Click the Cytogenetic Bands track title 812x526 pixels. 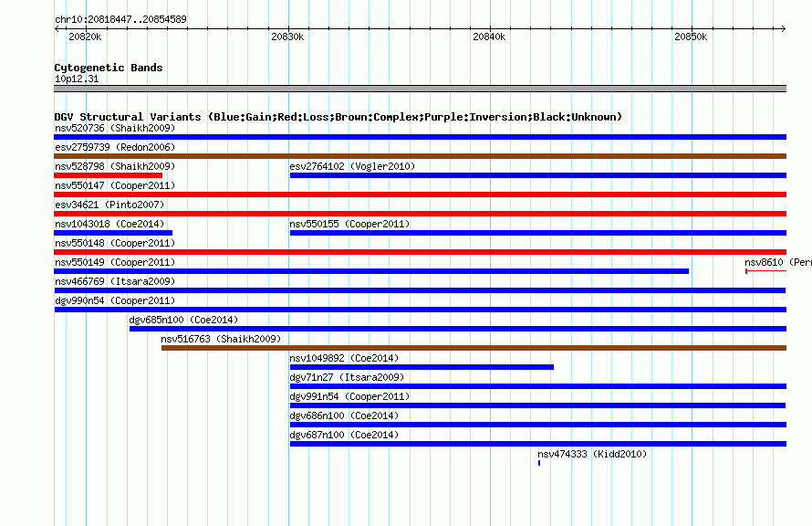point(109,68)
